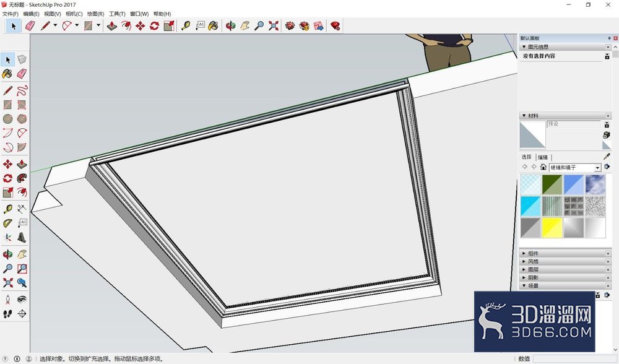The height and width of the screenshot is (364, 619).
Task: Click Zoom Extents in top toolbar
Action: tap(273, 26)
